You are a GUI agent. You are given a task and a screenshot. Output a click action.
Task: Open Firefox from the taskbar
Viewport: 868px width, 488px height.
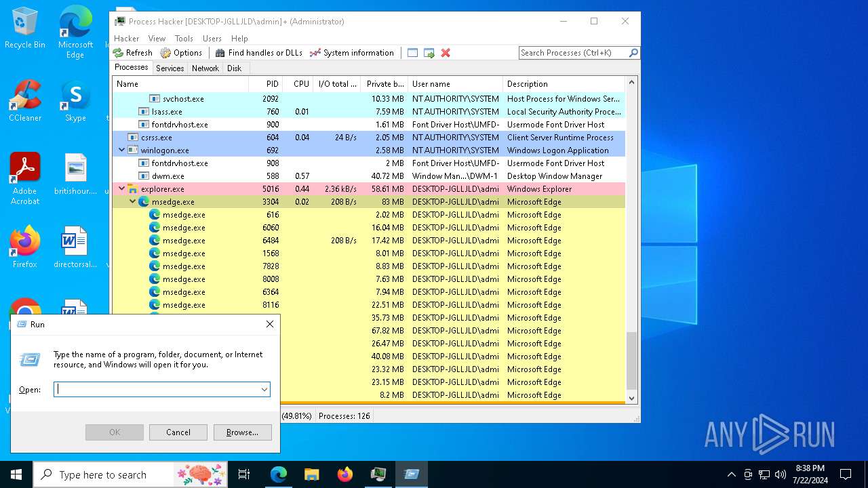[x=345, y=474]
